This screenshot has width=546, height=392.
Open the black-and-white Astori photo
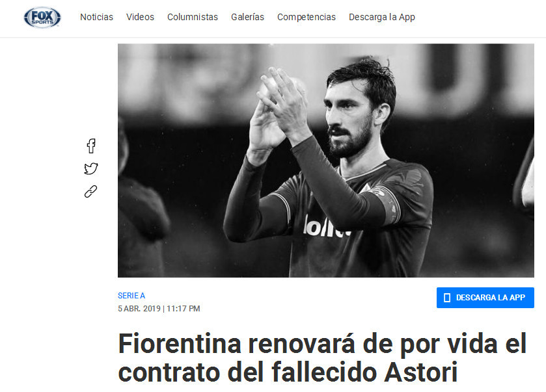pos(326,161)
